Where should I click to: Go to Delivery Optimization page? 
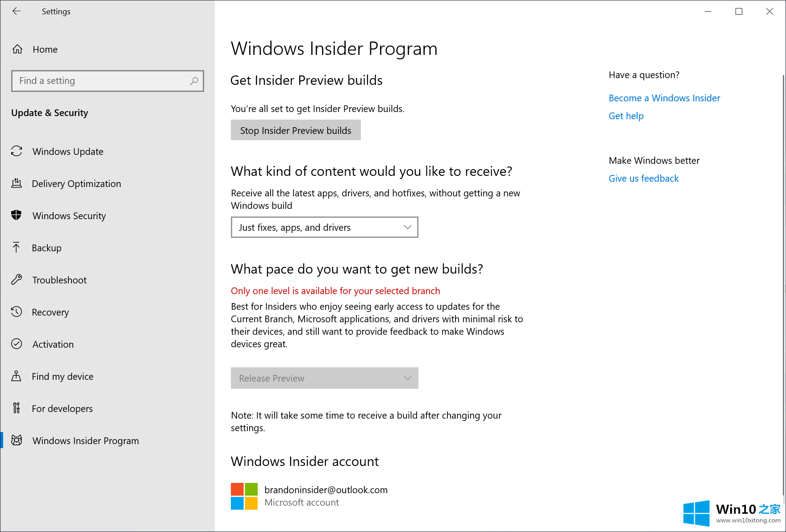click(107, 183)
